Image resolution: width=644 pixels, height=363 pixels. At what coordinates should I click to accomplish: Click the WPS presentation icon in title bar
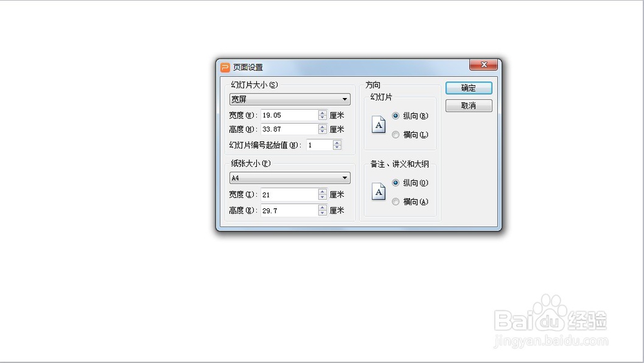[x=225, y=67]
